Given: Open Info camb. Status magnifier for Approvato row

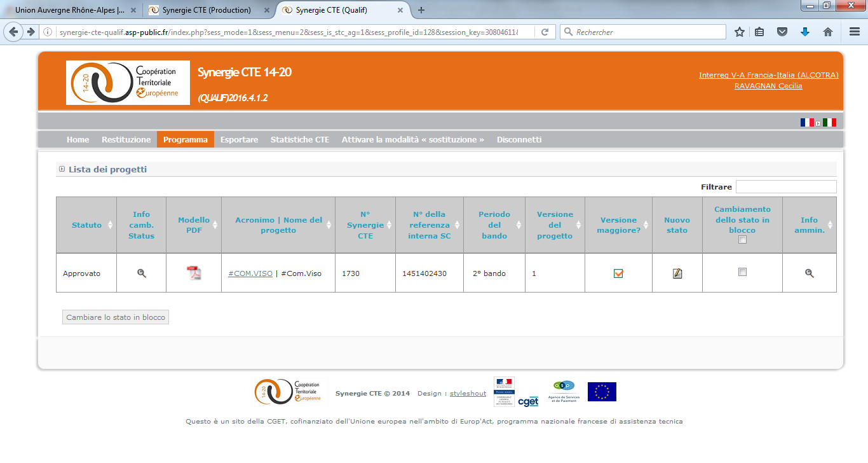Looking at the screenshot, I should point(142,273).
